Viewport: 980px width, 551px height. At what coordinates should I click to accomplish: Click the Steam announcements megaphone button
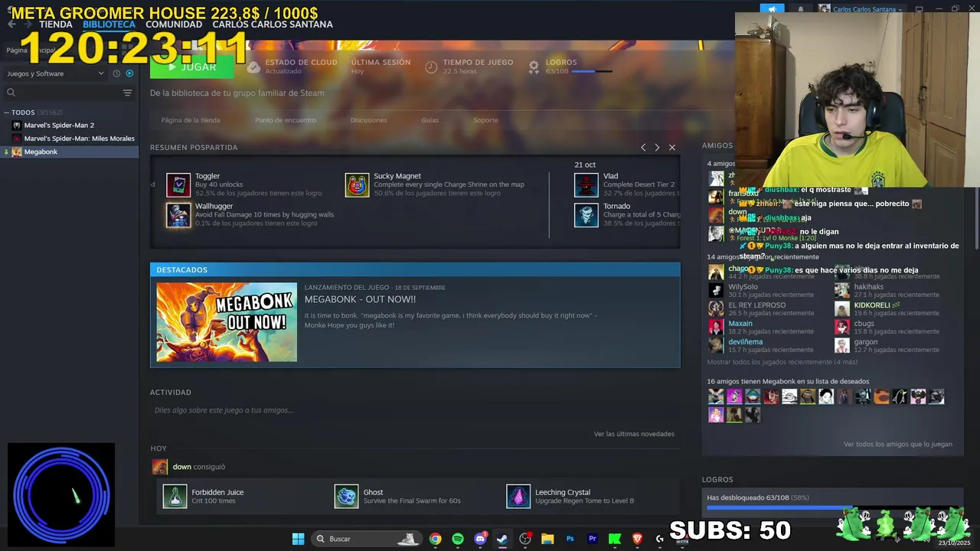[772, 9]
